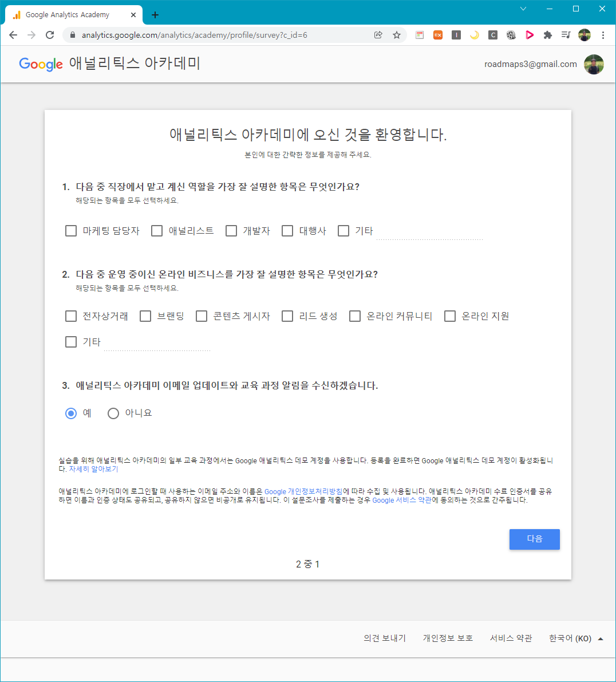Open the yellow moon extension icon
This screenshot has height=682, width=616.
[x=474, y=36]
